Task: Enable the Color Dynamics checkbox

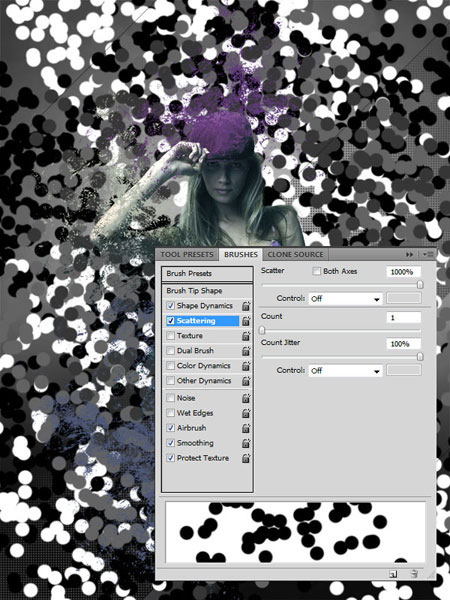Action: pos(171,366)
